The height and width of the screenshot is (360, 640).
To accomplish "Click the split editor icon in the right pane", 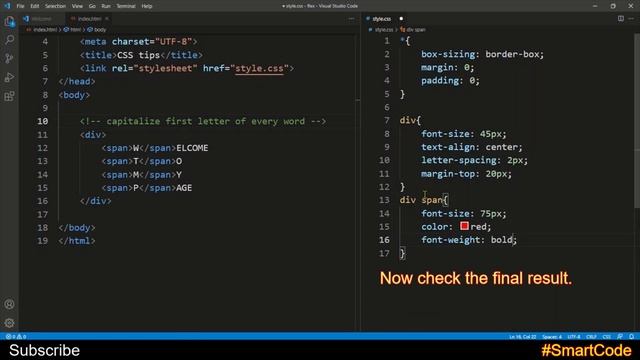I will (620, 18).
